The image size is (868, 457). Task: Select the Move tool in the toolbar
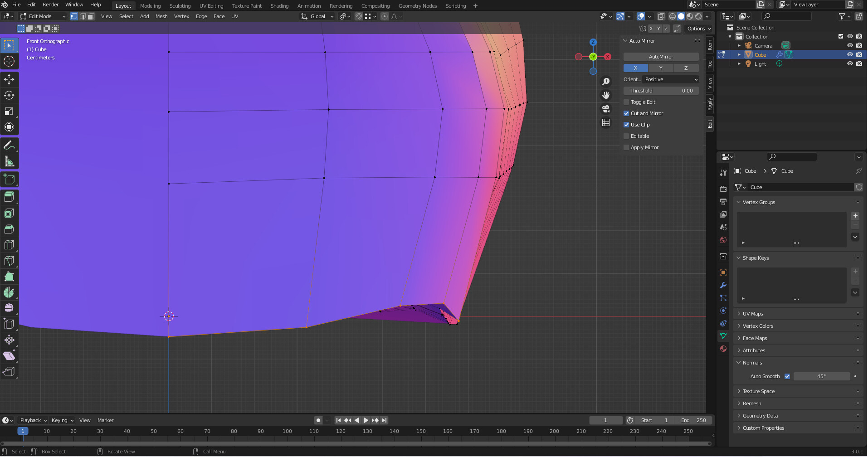pyautogui.click(x=9, y=79)
